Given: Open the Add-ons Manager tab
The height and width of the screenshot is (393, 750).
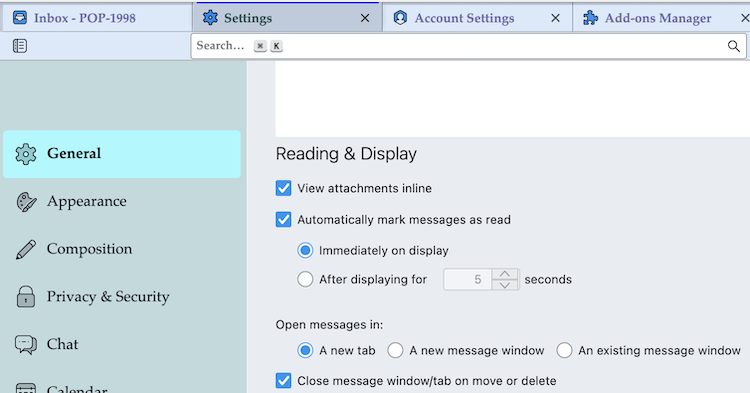Looking at the screenshot, I should coord(661,18).
